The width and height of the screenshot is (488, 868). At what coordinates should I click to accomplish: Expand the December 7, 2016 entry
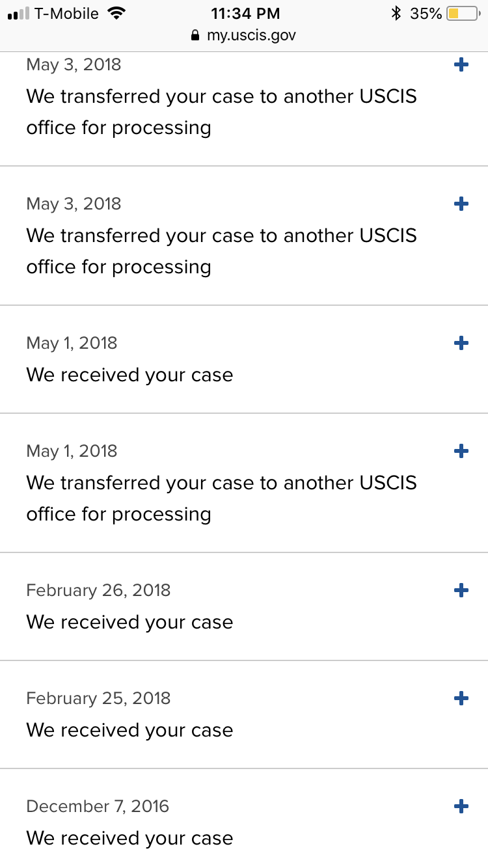coord(461,806)
